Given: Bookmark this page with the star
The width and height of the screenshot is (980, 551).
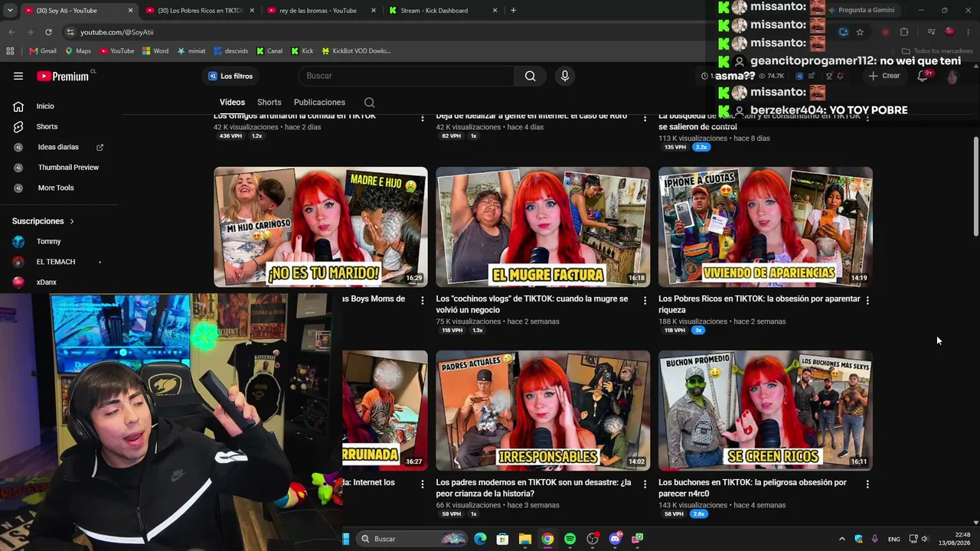Looking at the screenshot, I should click(x=860, y=32).
